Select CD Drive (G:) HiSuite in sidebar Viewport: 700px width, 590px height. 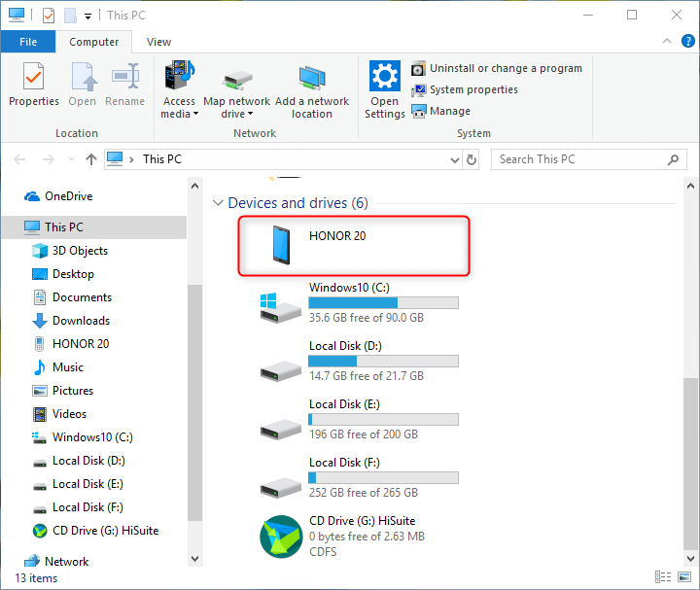tap(95, 531)
